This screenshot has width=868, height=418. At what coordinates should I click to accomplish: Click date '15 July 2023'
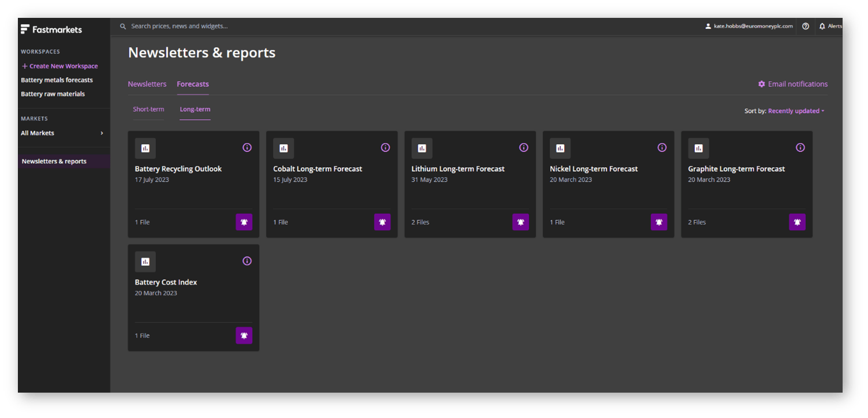290,180
